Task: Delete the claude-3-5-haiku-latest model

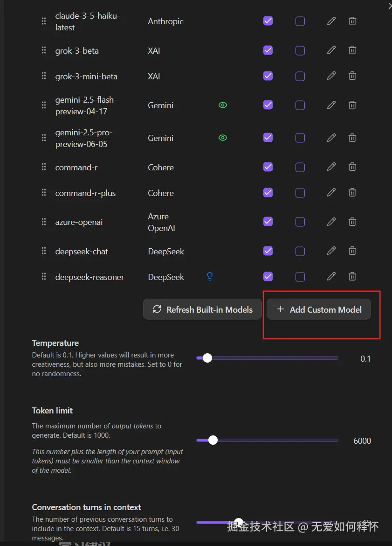Action: click(x=353, y=21)
